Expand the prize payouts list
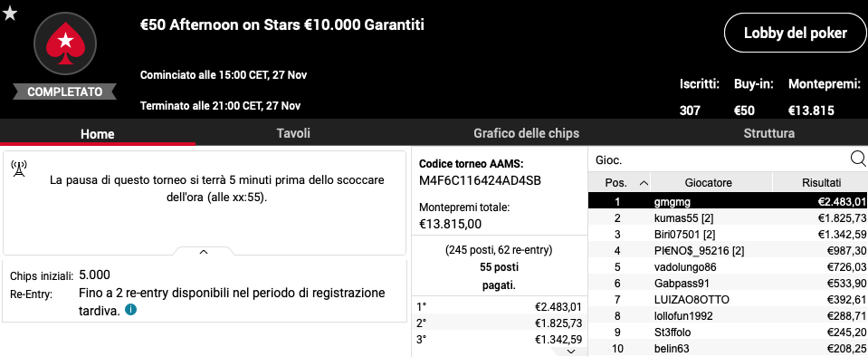 pyautogui.click(x=571, y=352)
